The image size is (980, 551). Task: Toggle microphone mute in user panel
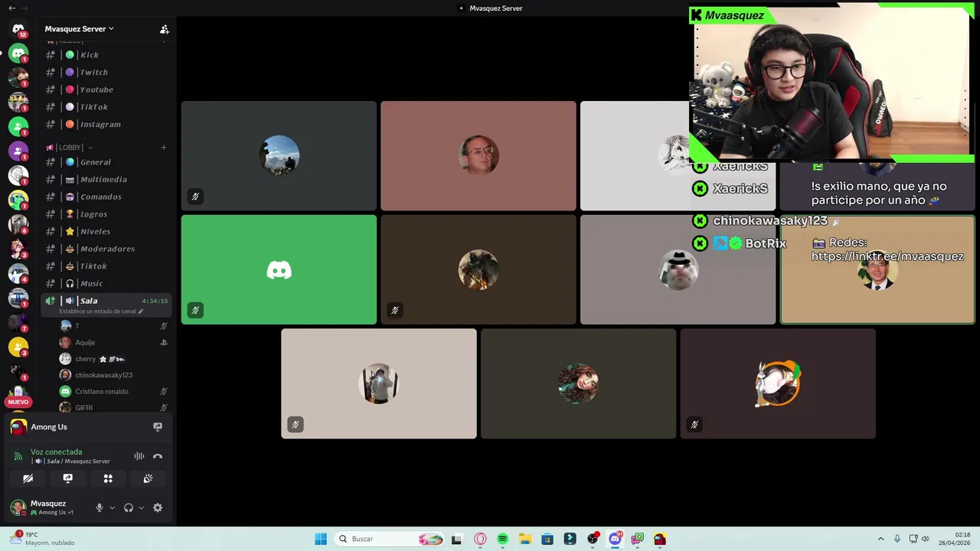click(99, 507)
